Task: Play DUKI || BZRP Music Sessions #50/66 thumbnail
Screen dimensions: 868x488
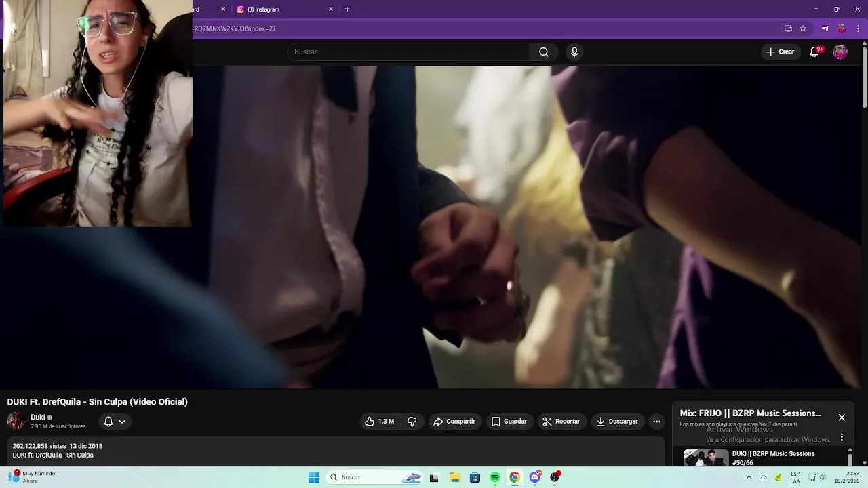Action: [705, 458]
